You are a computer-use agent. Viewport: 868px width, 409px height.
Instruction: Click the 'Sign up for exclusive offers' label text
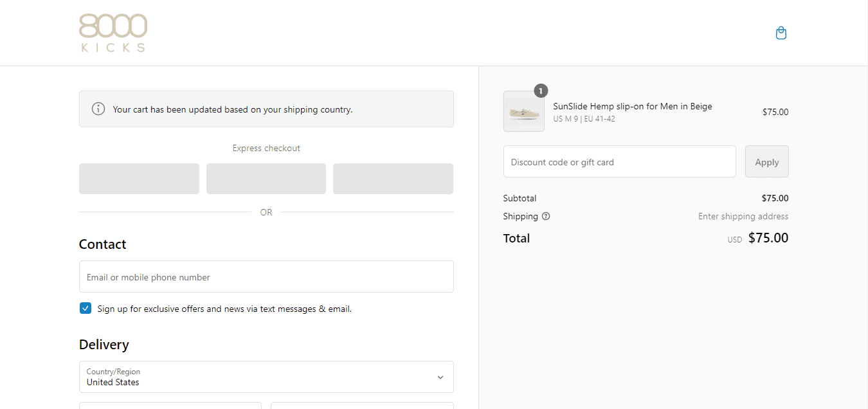(x=224, y=309)
